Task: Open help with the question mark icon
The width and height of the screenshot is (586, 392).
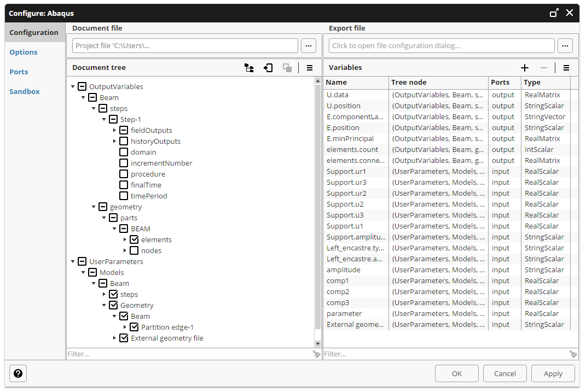Action: pos(18,373)
